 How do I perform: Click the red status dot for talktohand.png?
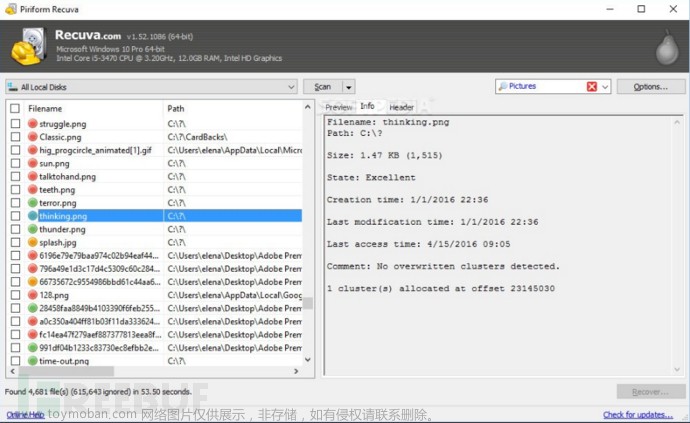point(33,177)
